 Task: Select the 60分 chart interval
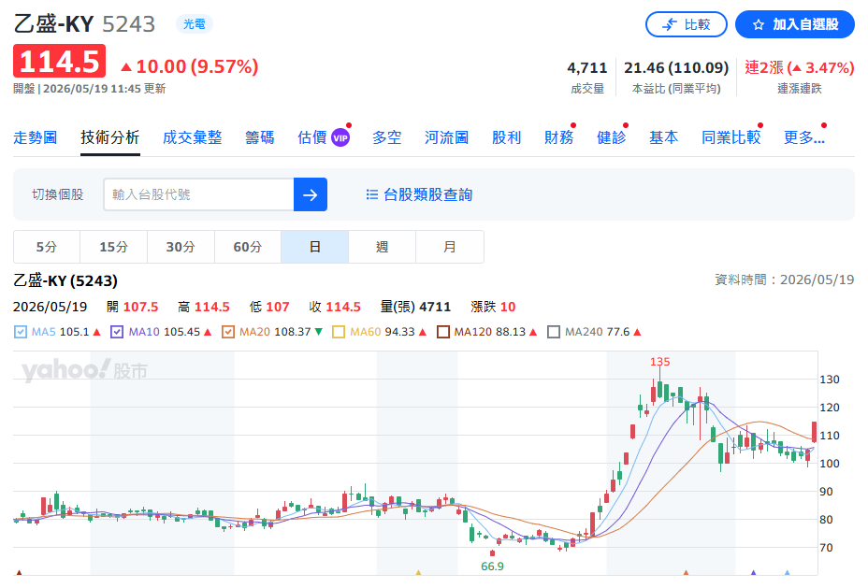(248, 247)
